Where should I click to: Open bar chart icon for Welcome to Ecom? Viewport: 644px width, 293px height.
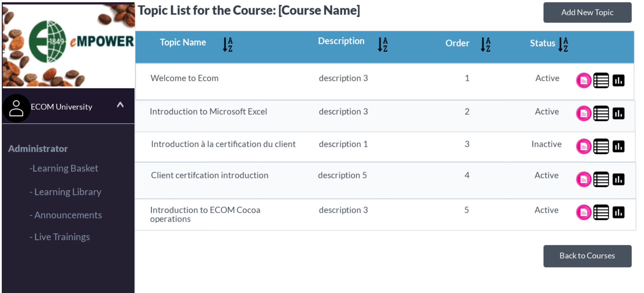click(x=618, y=81)
